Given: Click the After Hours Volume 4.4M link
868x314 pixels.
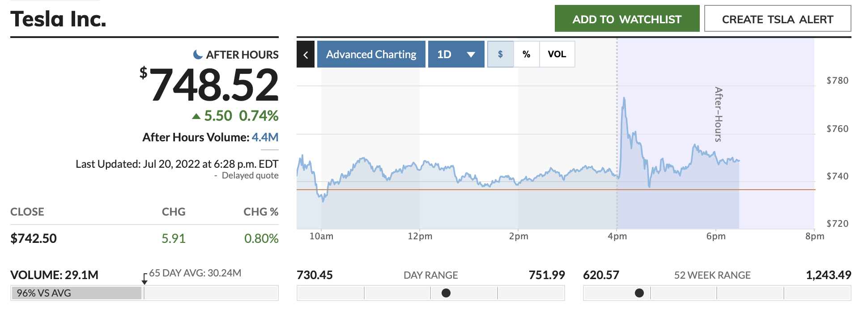Looking at the screenshot, I should pos(265,137).
